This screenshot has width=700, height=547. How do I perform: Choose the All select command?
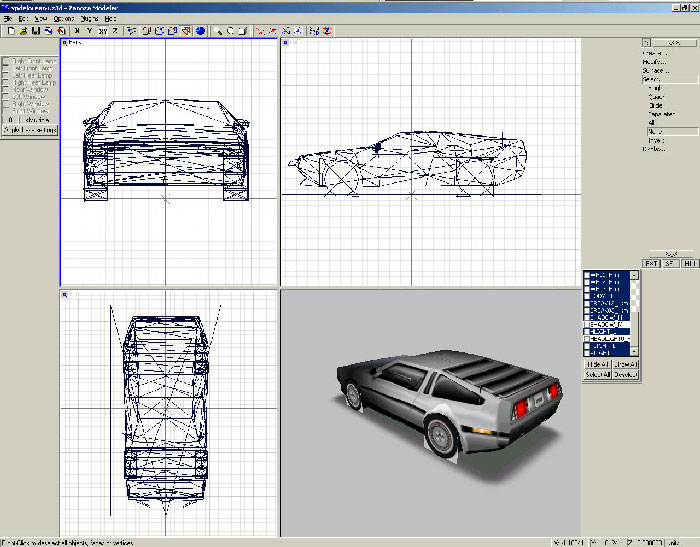click(651, 122)
